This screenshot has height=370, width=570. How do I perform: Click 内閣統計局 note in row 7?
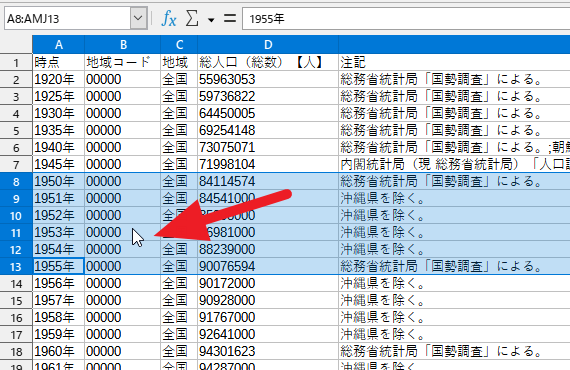(x=454, y=165)
